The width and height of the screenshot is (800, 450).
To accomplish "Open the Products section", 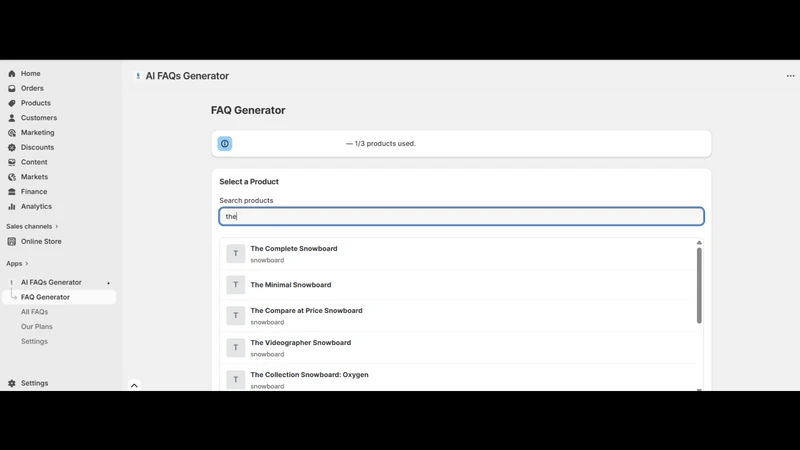I will pyautogui.click(x=36, y=103).
